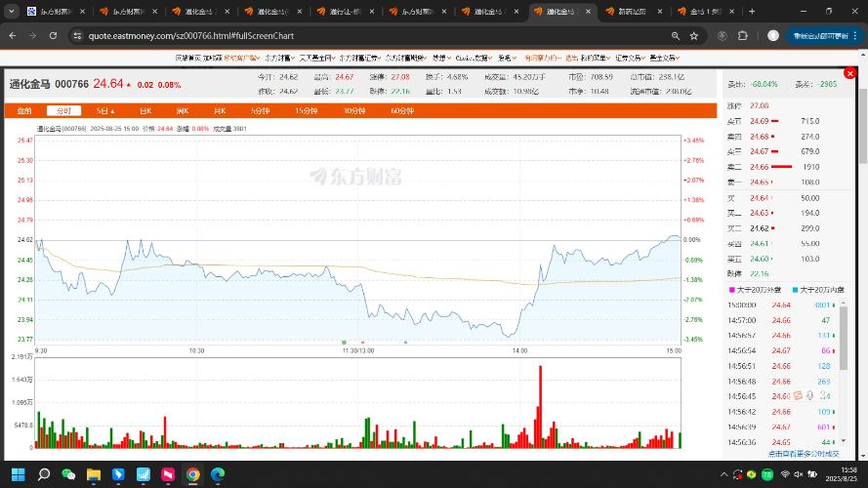Bookmark this page with the star icon
Viewport: 868px width, 488px height.
694,35
